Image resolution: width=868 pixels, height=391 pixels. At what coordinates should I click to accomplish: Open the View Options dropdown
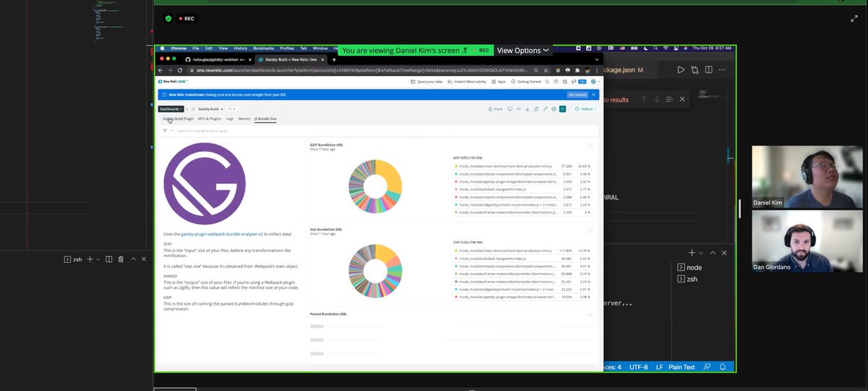click(x=523, y=51)
